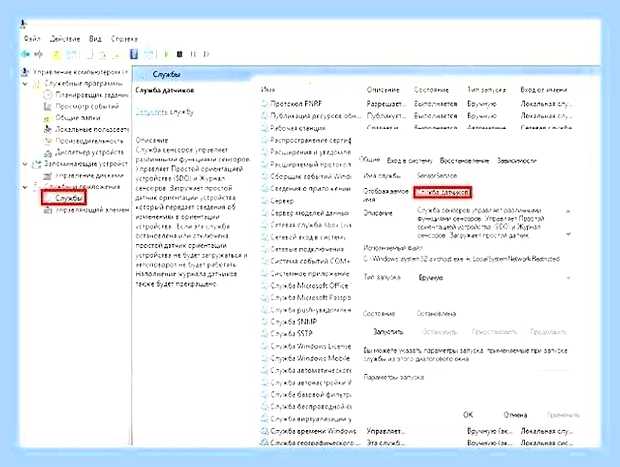
Task: Collapse the Служебные программы tree node
Action: pyautogui.click(x=25, y=84)
